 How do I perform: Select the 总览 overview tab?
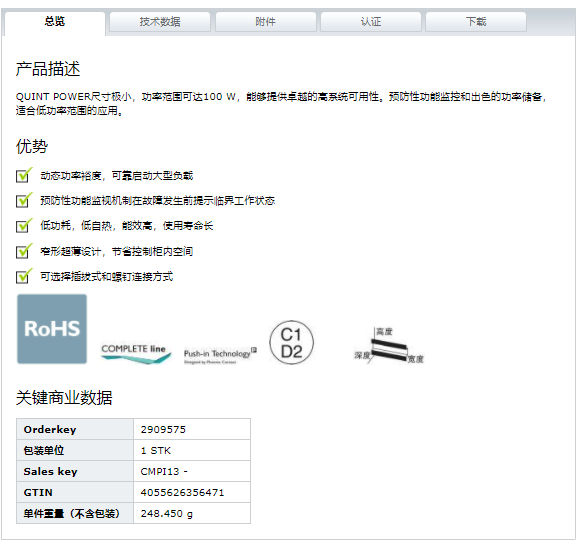(x=55, y=23)
